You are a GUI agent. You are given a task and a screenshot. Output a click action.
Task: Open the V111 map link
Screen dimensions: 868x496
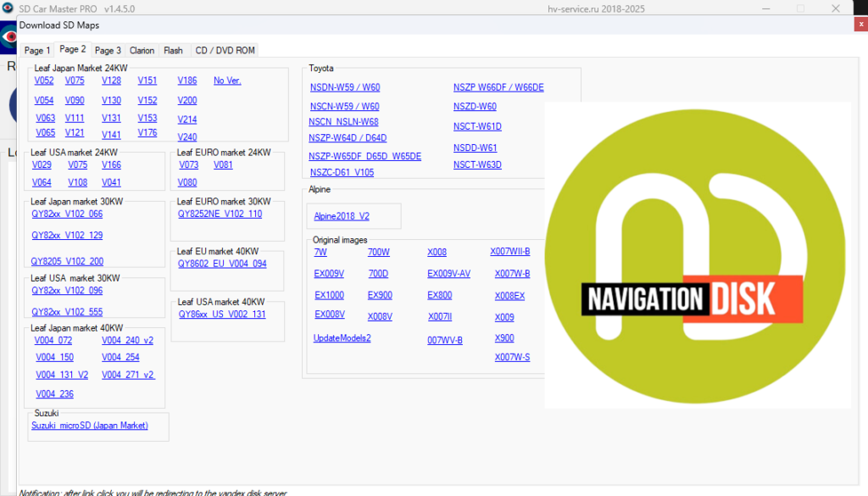(x=75, y=118)
